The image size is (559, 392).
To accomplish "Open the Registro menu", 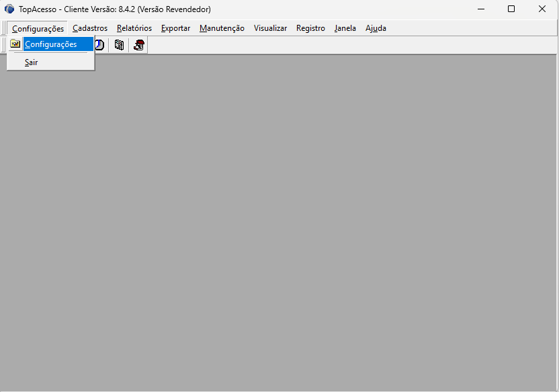I will (310, 28).
